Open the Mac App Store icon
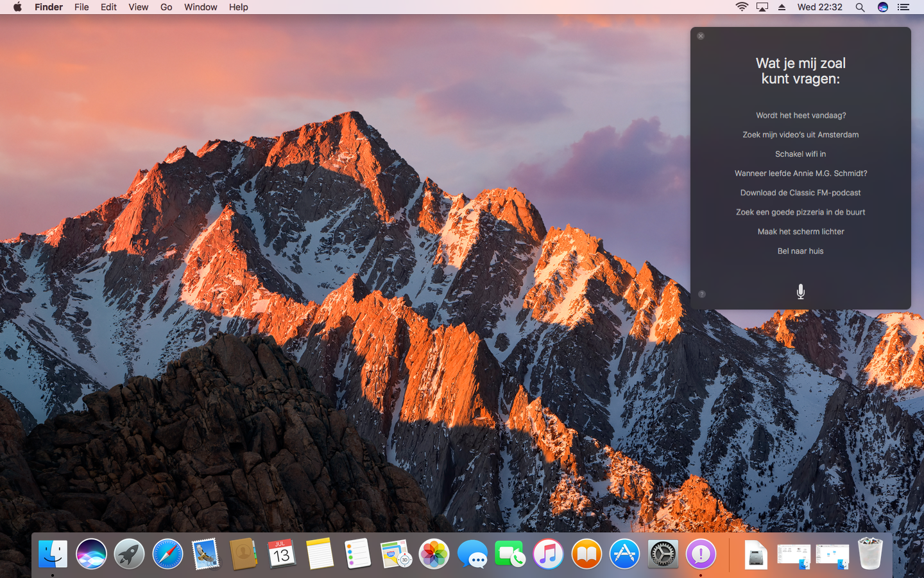 point(624,554)
